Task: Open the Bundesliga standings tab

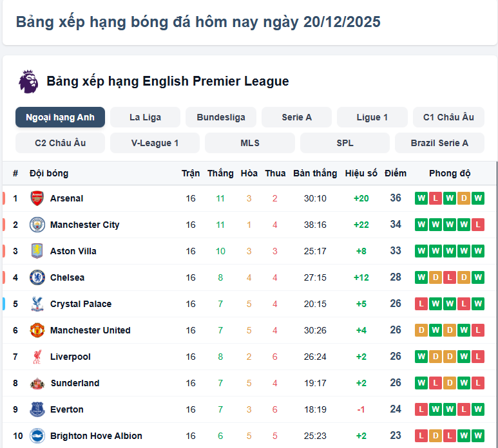Action: pyautogui.click(x=221, y=117)
